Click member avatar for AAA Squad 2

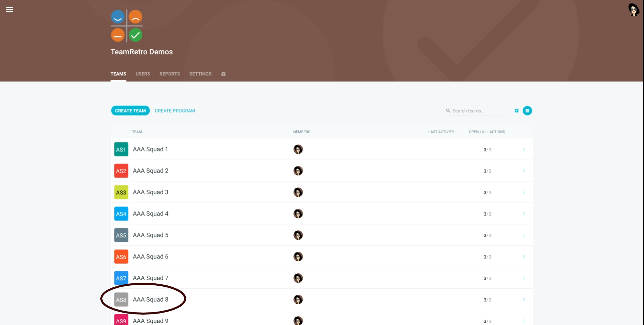[x=298, y=171]
